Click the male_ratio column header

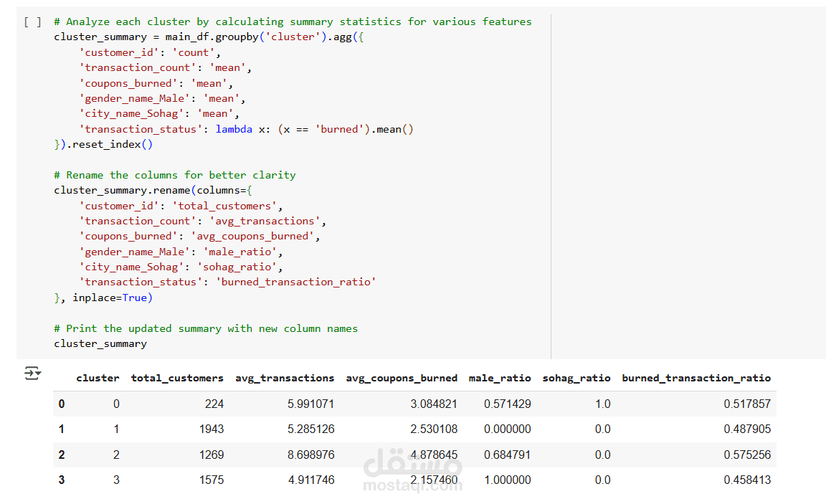point(500,378)
